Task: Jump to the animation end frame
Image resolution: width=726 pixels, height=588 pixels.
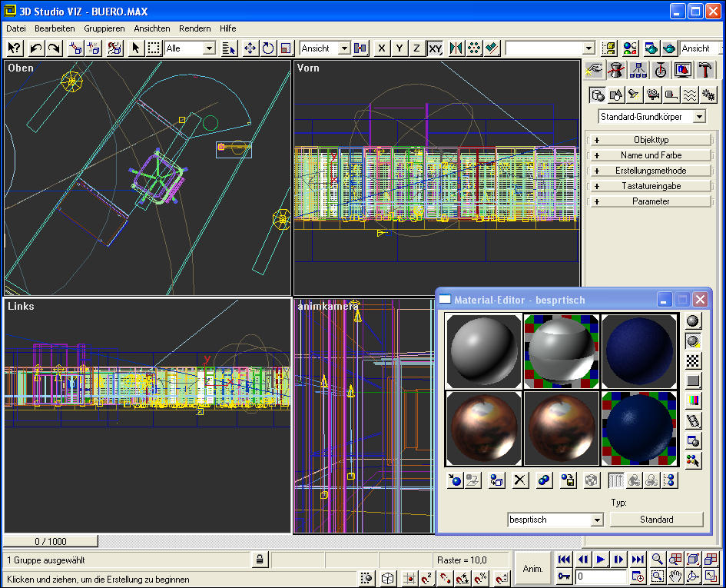Action: tap(638, 560)
